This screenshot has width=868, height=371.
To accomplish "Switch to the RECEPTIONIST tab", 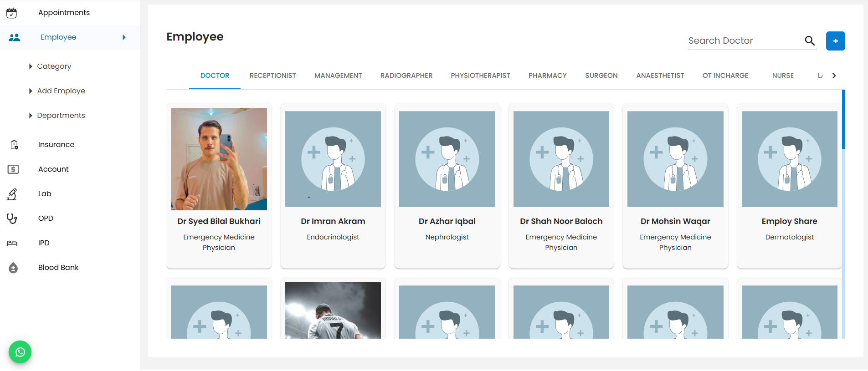I will pos(272,76).
